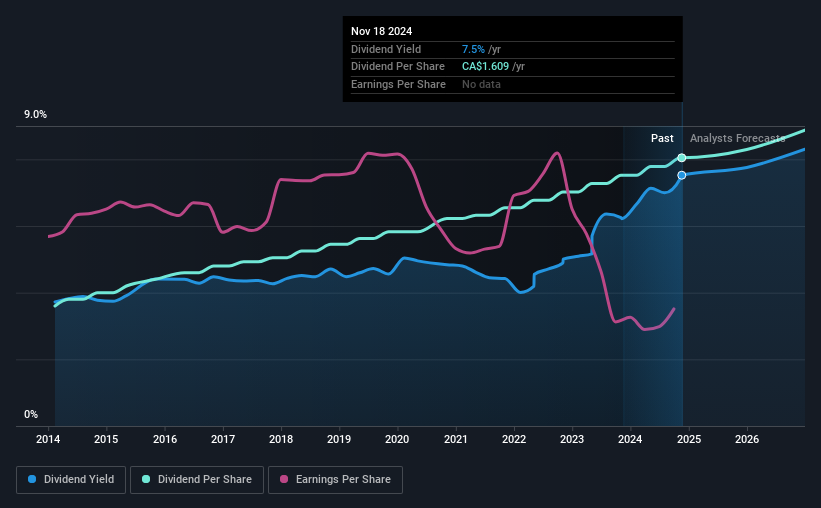Click the 2019 x-axis label
This screenshot has height=508, width=821.
pos(339,439)
